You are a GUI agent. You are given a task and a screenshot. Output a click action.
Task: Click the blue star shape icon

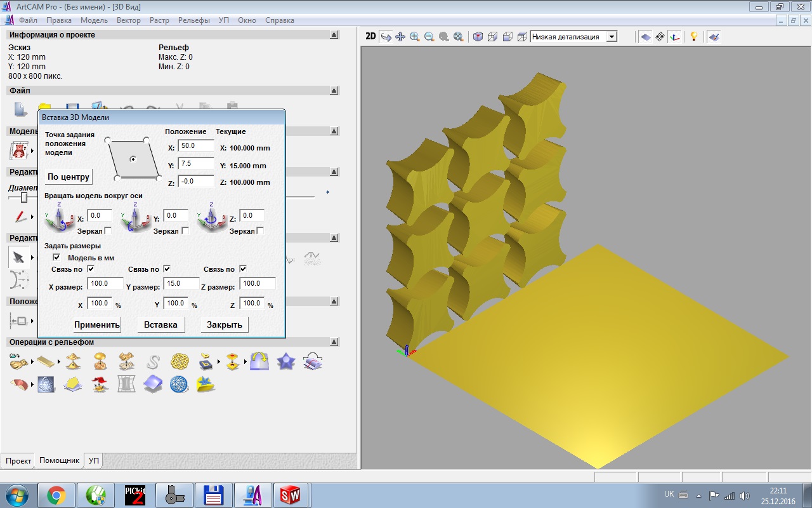coord(286,362)
